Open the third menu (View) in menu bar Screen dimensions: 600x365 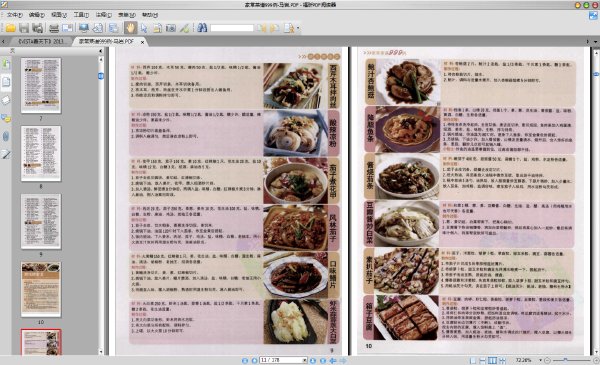pos(59,15)
